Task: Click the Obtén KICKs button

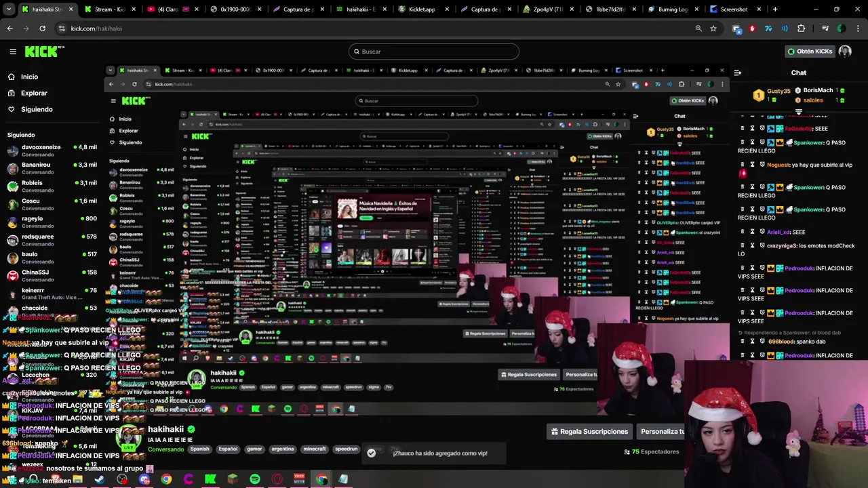Action: 810,52
